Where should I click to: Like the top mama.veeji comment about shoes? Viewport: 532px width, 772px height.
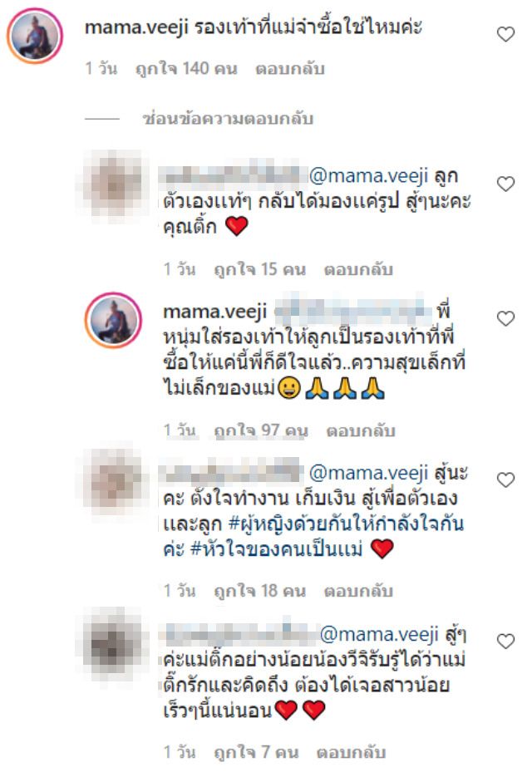pyautogui.click(x=505, y=34)
